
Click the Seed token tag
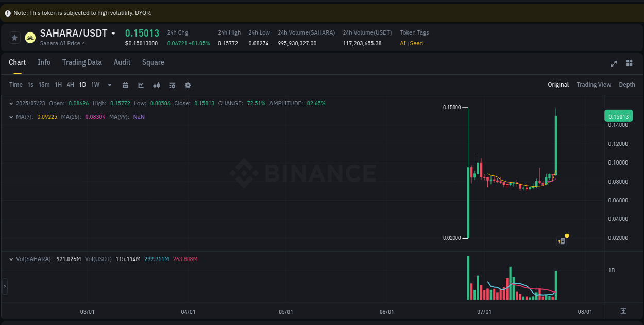[x=415, y=43]
